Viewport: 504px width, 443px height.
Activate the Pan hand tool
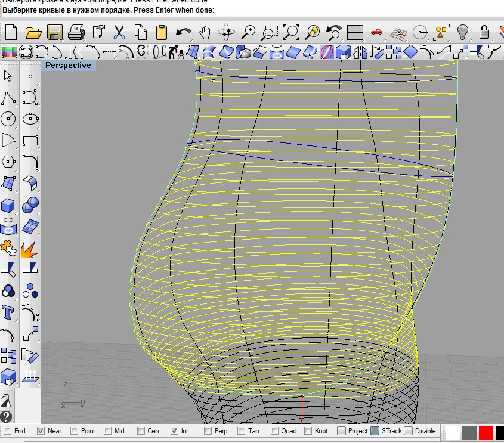(205, 32)
